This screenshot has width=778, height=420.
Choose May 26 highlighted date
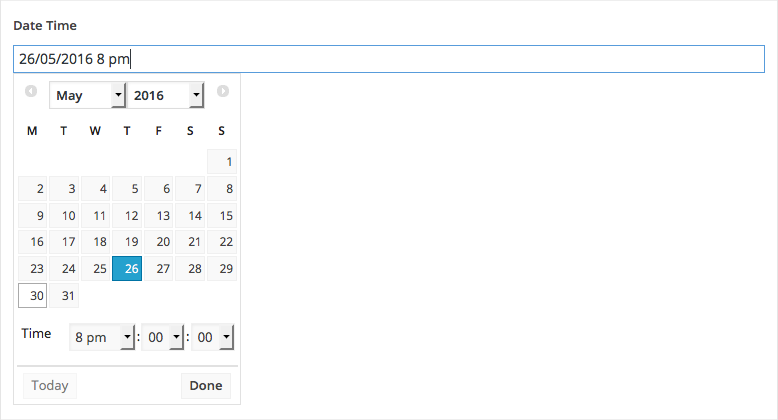(x=128, y=269)
